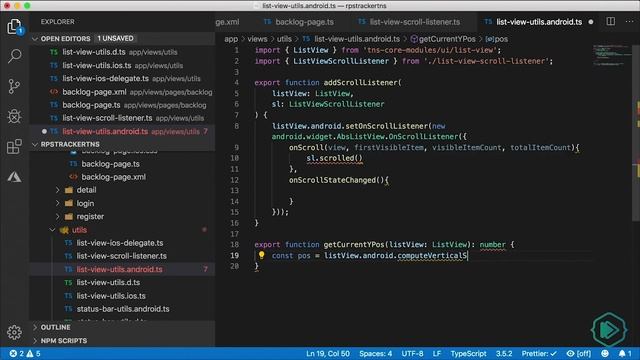Switch to the partially visible ge.xml tab
Viewport: 640px width, 360px height.
click(x=227, y=22)
